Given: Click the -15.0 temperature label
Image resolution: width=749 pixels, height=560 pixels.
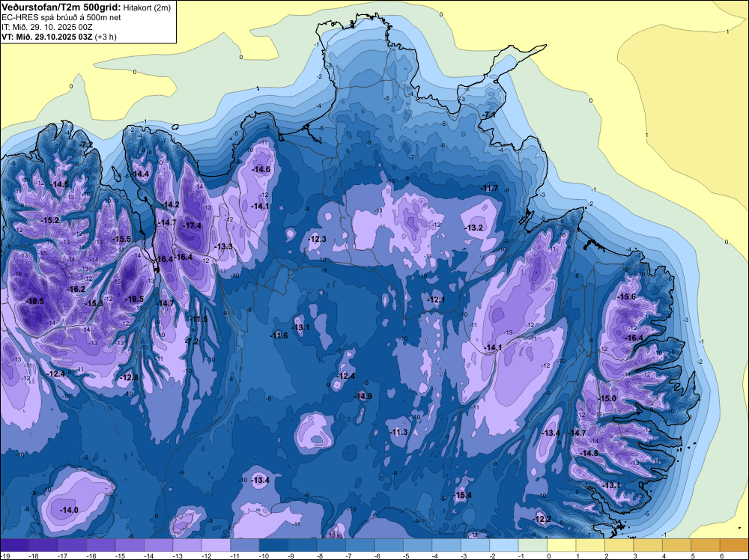Looking at the screenshot, I should (607, 398).
